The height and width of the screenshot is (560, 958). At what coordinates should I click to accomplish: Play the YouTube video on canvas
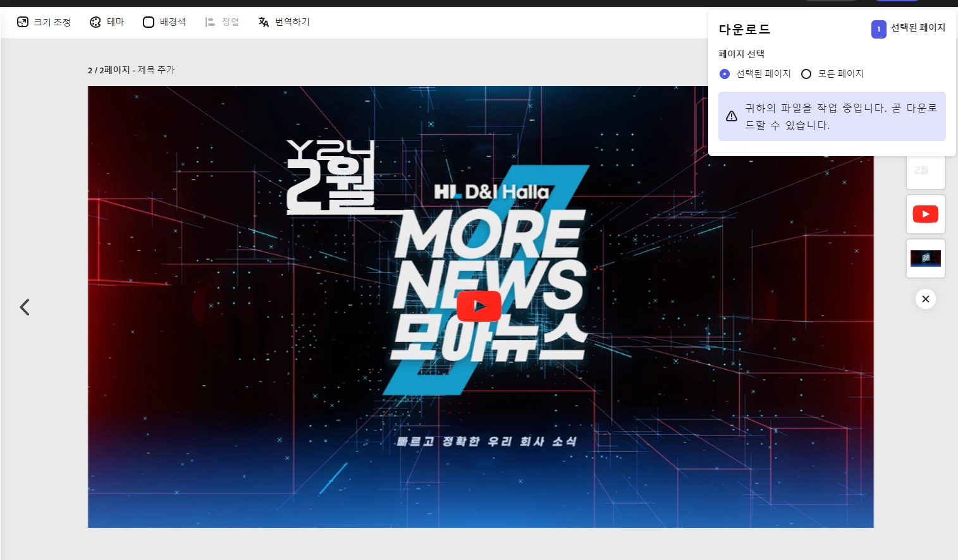[x=479, y=307]
